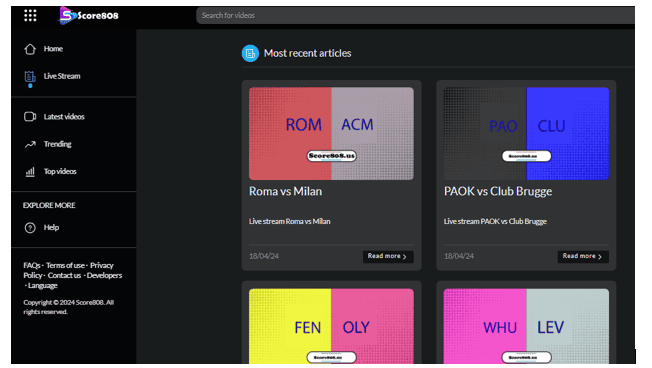This screenshot has width=652, height=368.
Task: Open the PAOK vs Club Brugge title
Action: (x=498, y=191)
